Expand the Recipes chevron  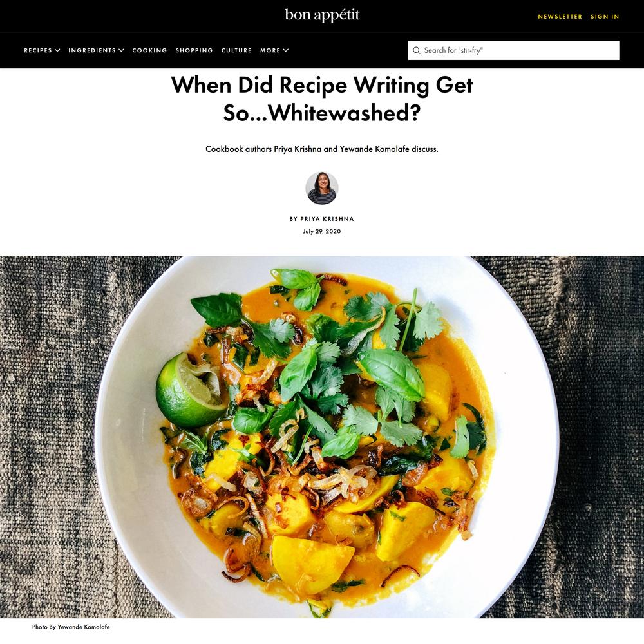[x=57, y=50]
